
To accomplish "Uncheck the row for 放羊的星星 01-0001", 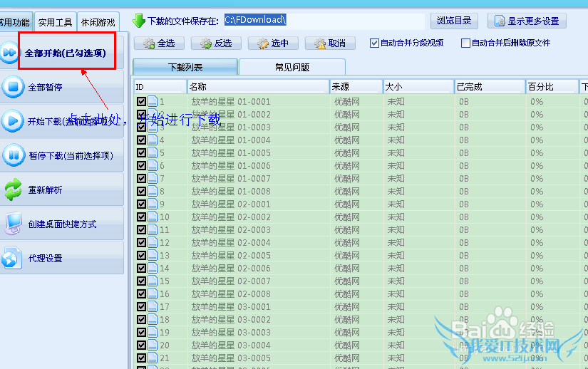I will point(141,102).
